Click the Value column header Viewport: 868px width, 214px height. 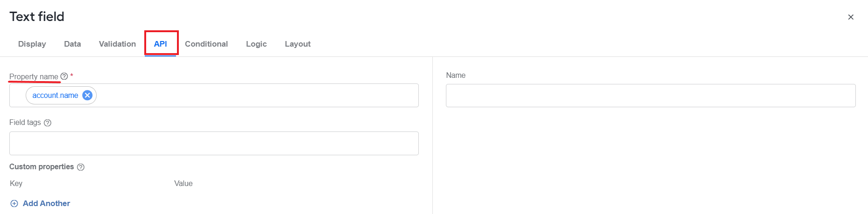(x=183, y=183)
